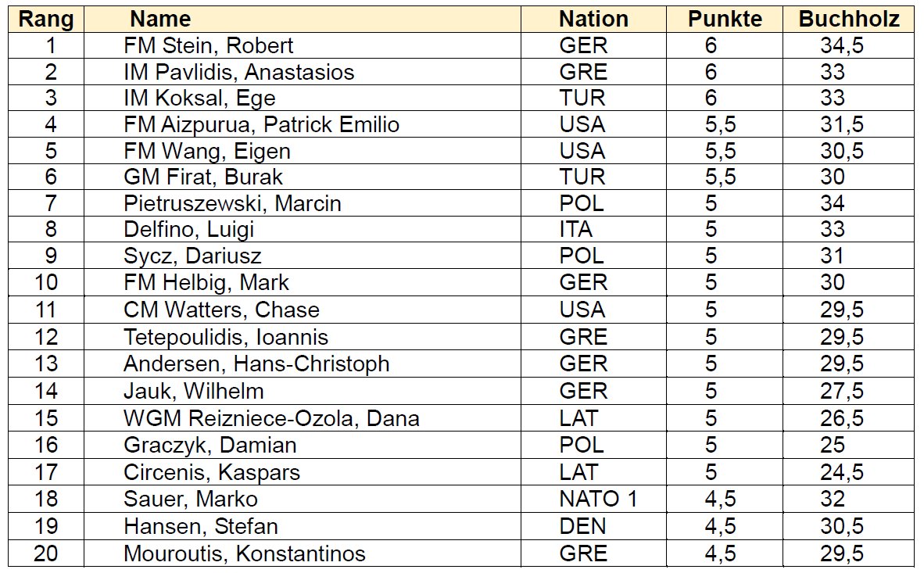Viewport: 924px width, 573px height.
Task: Select FM Aizpurua, Patrick Emilio
Action: point(261,125)
